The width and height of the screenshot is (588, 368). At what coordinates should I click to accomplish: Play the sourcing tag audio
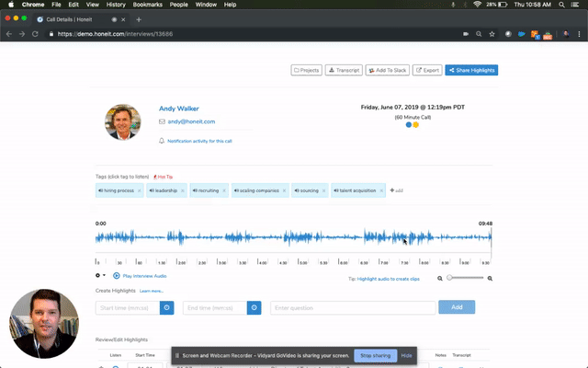pyautogui.click(x=306, y=190)
